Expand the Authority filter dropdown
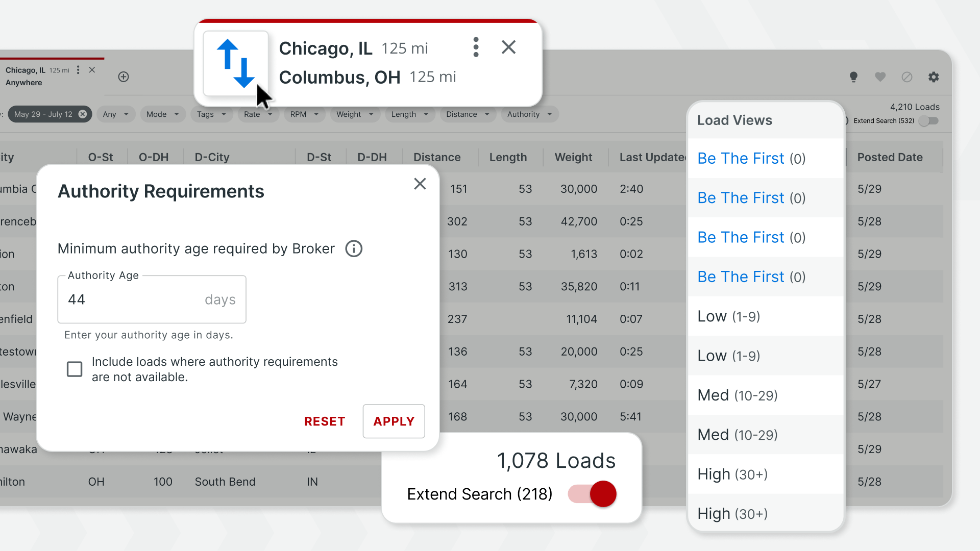The height and width of the screenshot is (551, 980). point(529,114)
